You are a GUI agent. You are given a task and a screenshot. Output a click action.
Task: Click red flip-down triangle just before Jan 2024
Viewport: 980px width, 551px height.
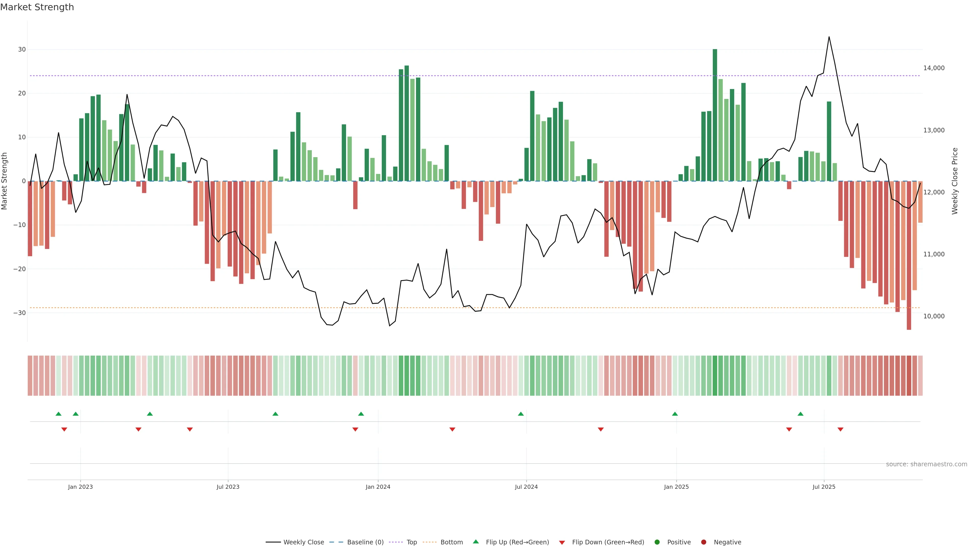click(355, 429)
